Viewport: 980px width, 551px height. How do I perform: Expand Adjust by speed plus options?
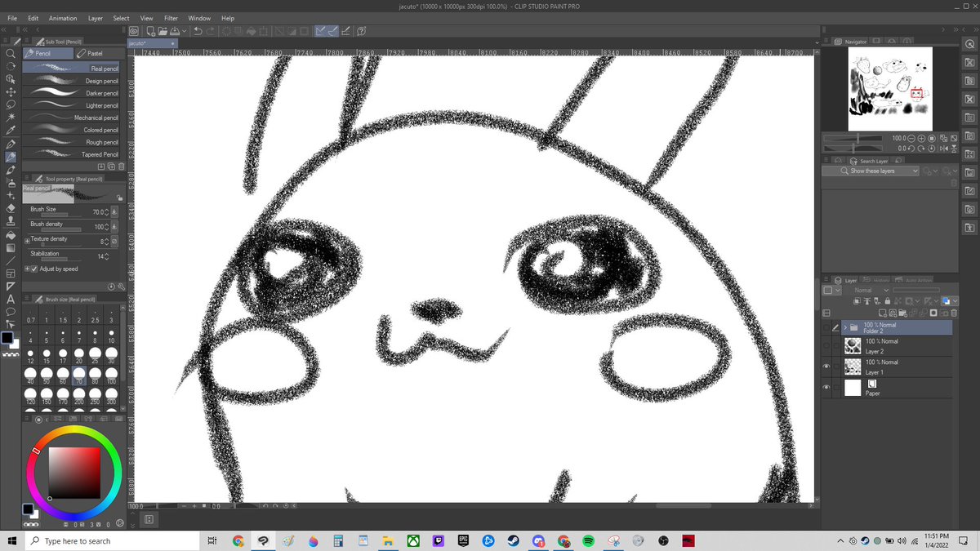tap(27, 269)
